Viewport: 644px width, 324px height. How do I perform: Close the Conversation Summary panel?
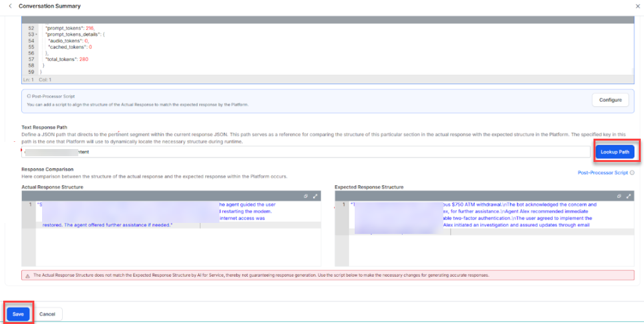[x=638, y=6]
